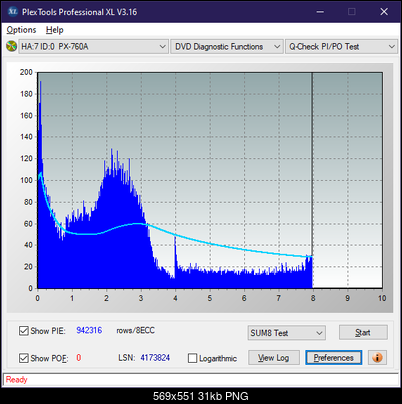Open the Help menu
This screenshot has width=402, height=404.
(54, 30)
